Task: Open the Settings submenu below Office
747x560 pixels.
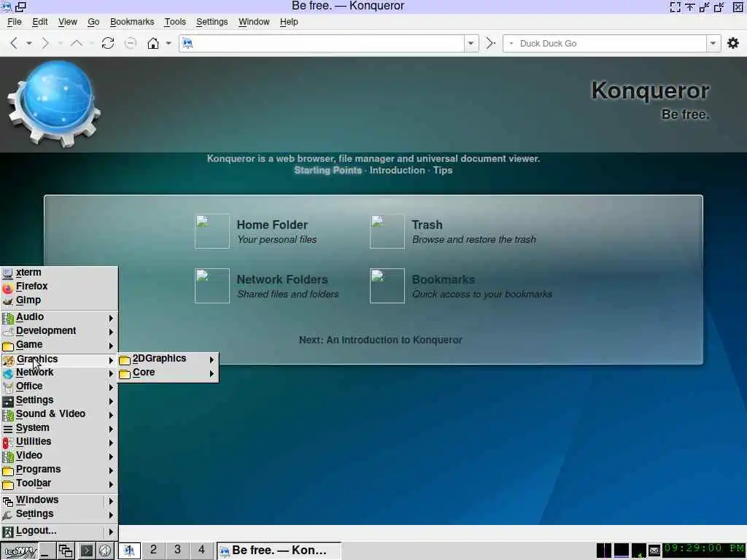Action: point(59,400)
